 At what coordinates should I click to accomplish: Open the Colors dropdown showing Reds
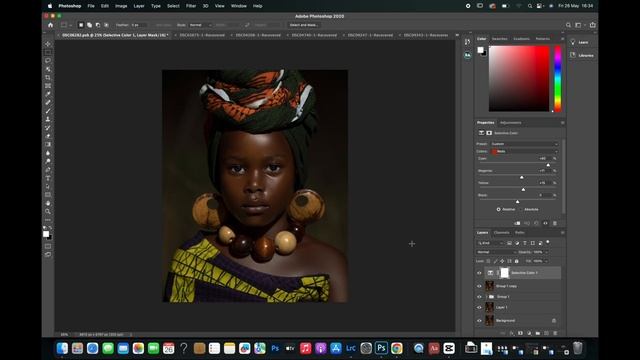524,151
